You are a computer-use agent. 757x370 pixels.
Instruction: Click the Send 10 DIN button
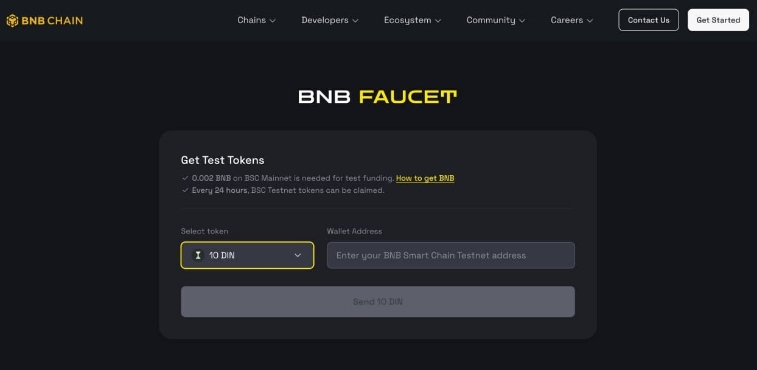pyautogui.click(x=378, y=301)
